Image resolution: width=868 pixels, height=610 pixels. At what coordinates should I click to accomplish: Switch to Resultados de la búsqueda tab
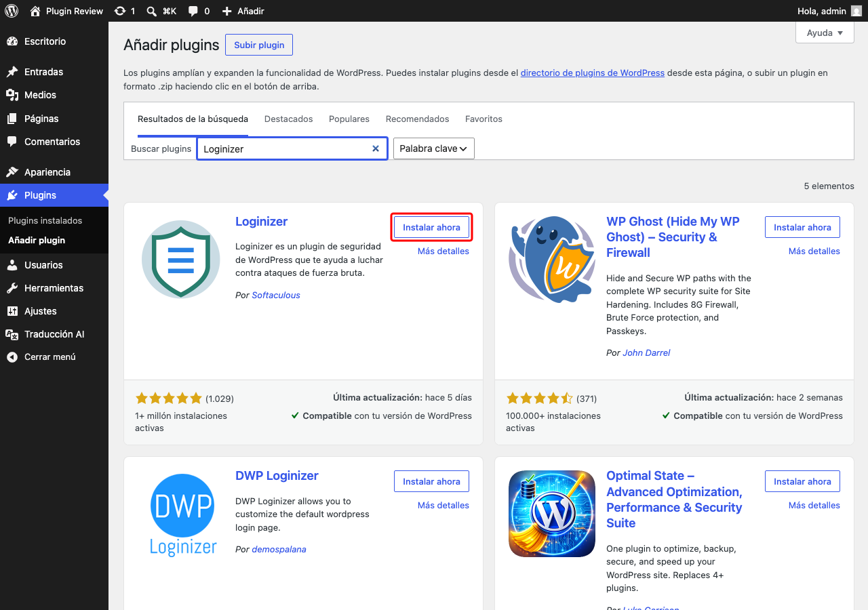[193, 119]
